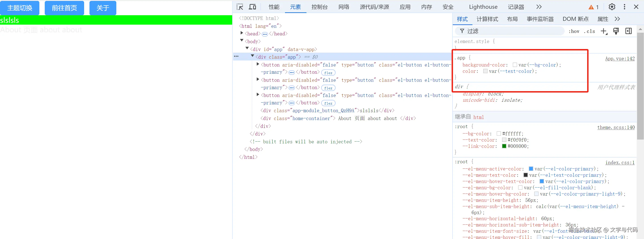Select the 属性 sidebar tab
644x239 pixels.
tap(602, 19)
